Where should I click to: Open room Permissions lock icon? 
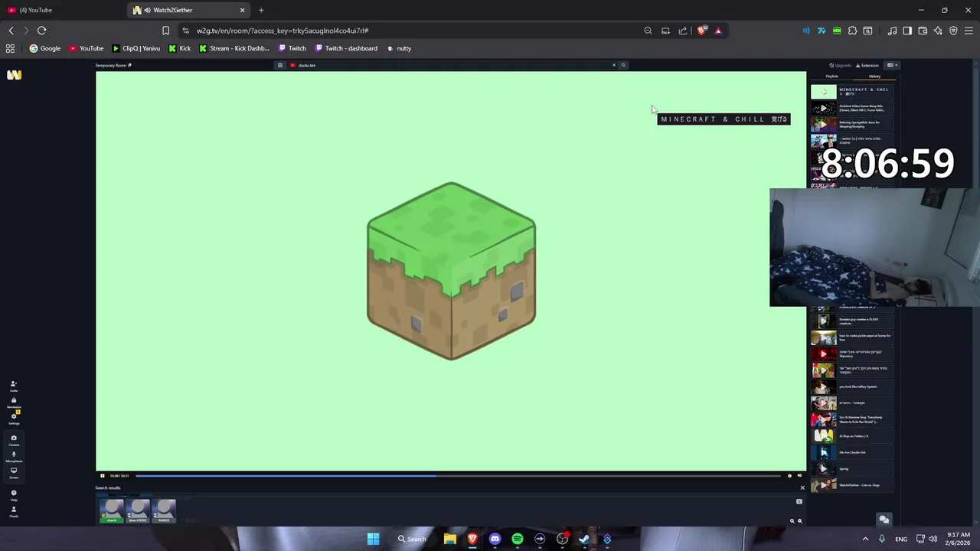[x=14, y=403]
